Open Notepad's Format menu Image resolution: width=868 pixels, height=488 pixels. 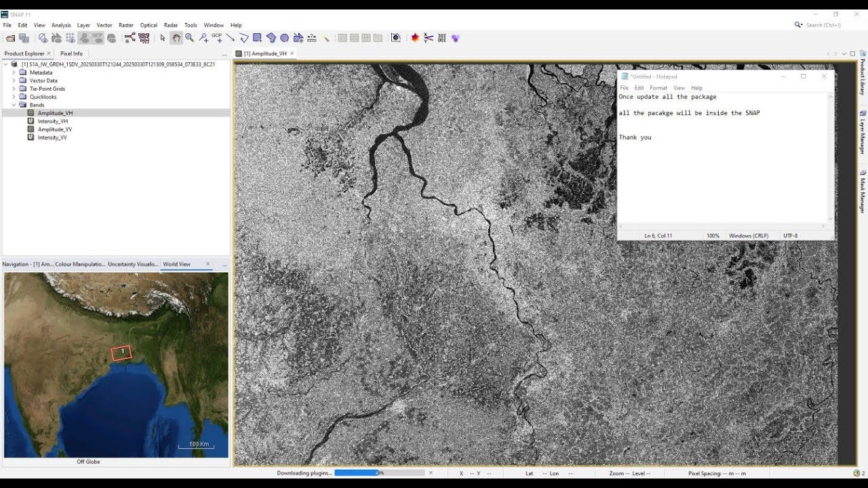[x=658, y=88]
